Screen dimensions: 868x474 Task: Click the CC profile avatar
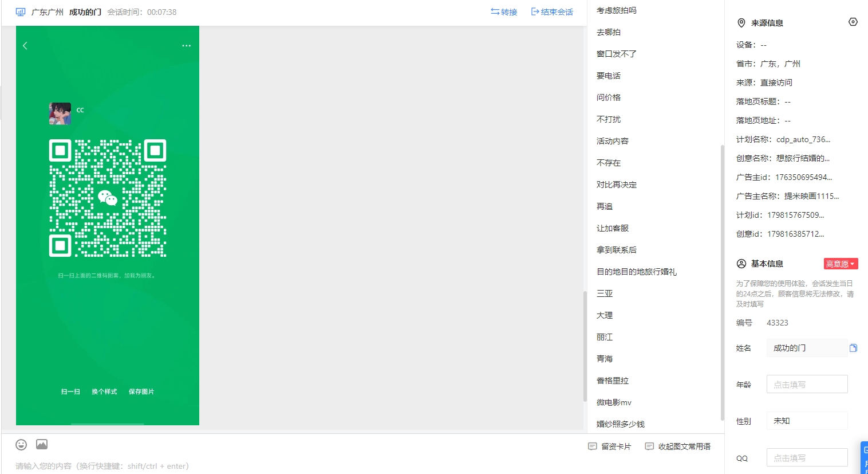60,113
